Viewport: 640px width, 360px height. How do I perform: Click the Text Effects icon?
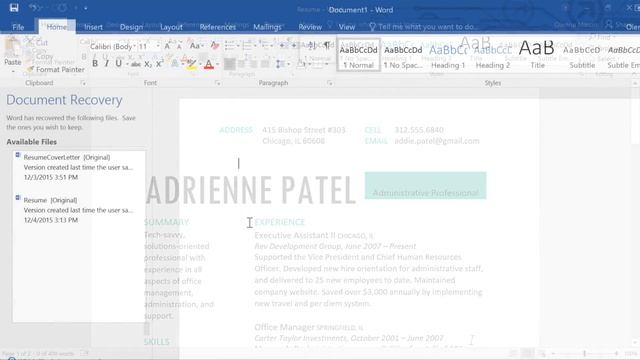[175, 64]
